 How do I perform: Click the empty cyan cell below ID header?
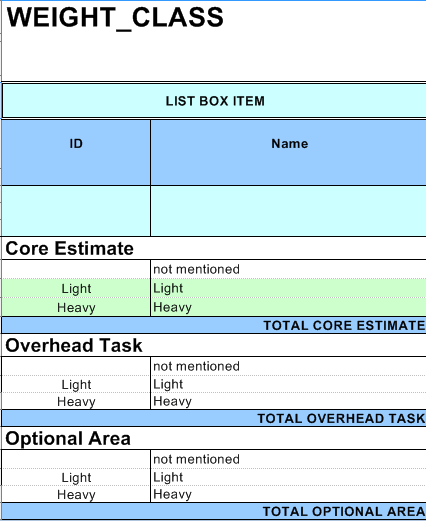[x=76, y=211]
